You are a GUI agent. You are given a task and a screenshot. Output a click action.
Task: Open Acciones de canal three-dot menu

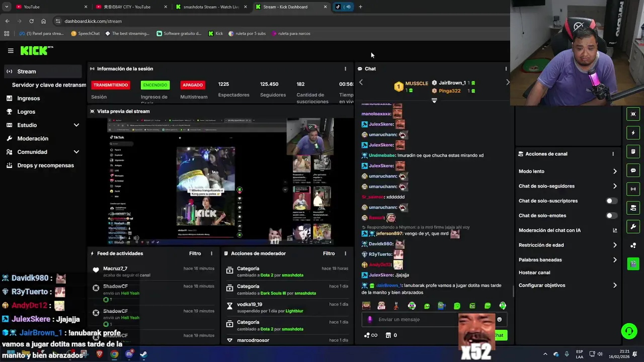click(613, 154)
